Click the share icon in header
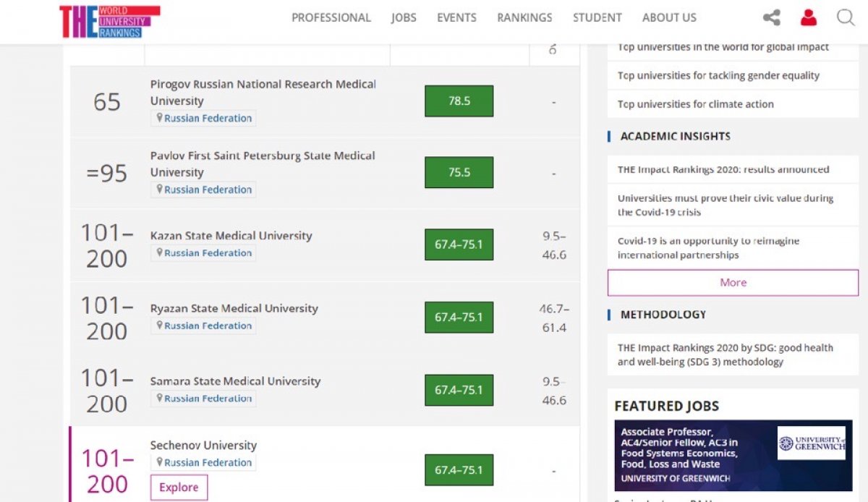 pos(771,18)
